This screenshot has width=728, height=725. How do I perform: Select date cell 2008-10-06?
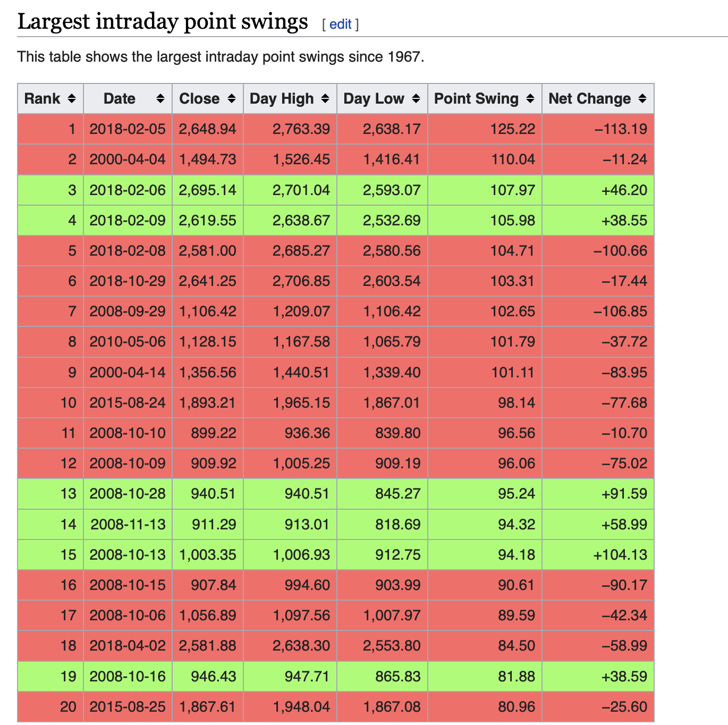click(x=128, y=616)
